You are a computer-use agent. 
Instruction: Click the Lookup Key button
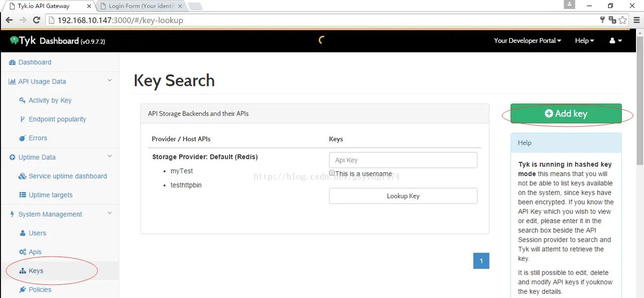(403, 196)
